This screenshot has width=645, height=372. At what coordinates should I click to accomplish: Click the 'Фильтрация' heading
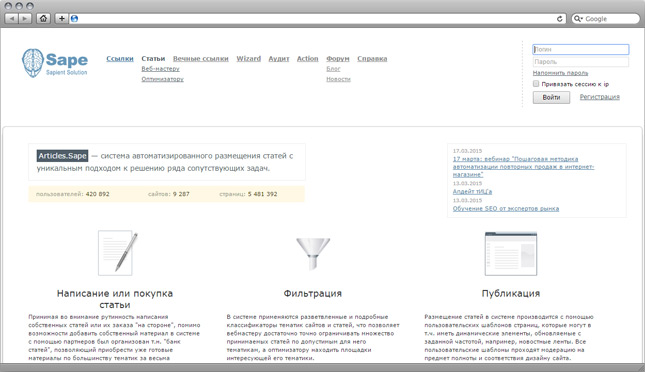[313, 293]
